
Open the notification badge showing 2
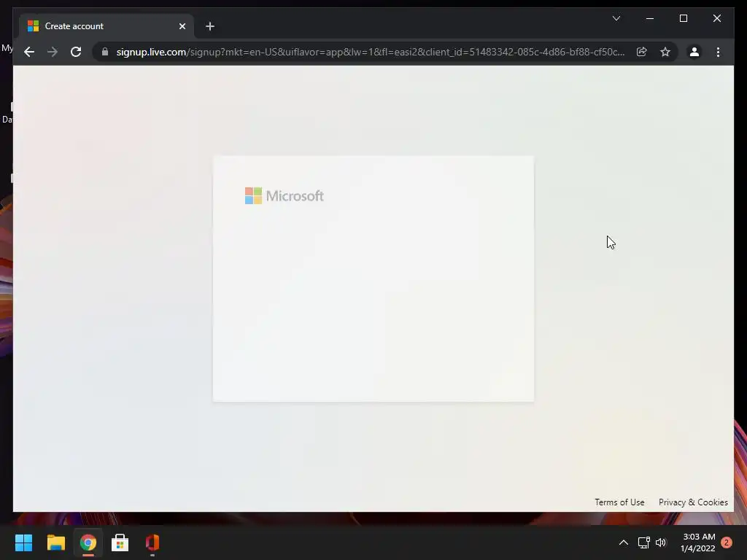click(727, 542)
